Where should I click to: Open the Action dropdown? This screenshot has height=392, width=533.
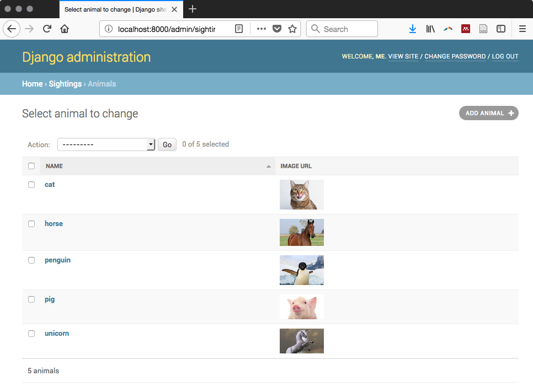pos(106,144)
